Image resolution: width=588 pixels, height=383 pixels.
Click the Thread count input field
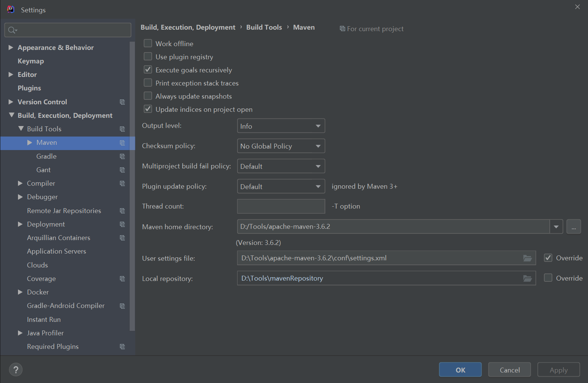click(281, 206)
